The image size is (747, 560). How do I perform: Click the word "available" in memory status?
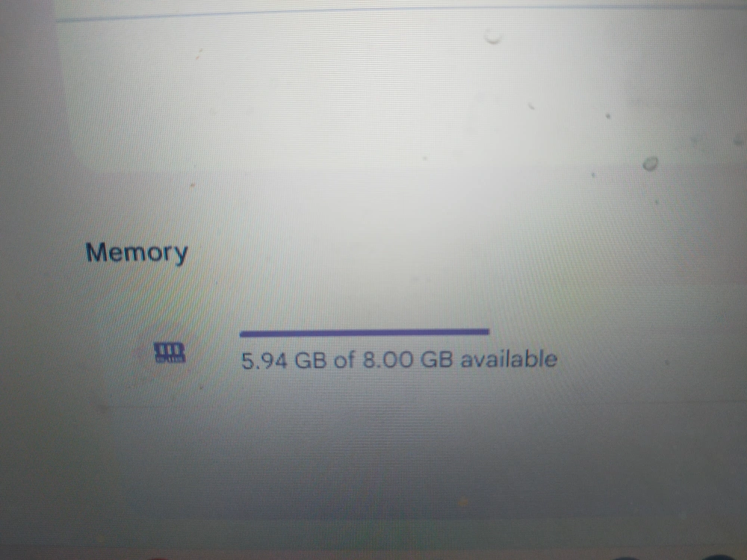click(509, 358)
